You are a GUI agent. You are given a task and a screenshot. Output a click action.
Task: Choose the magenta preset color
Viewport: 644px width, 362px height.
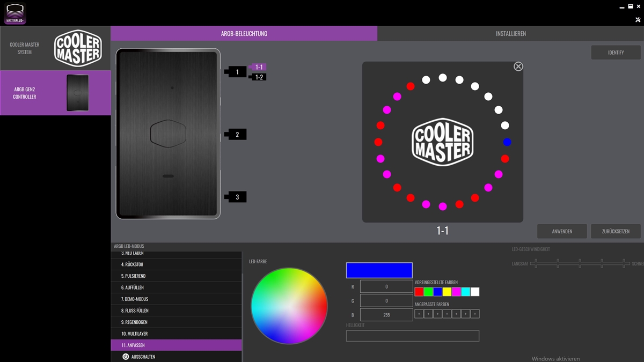tap(456, 292)
